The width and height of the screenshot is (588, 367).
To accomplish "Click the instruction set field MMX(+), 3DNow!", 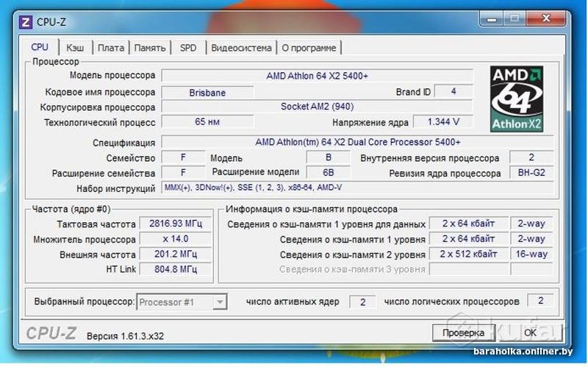I will tap(357, 188).
